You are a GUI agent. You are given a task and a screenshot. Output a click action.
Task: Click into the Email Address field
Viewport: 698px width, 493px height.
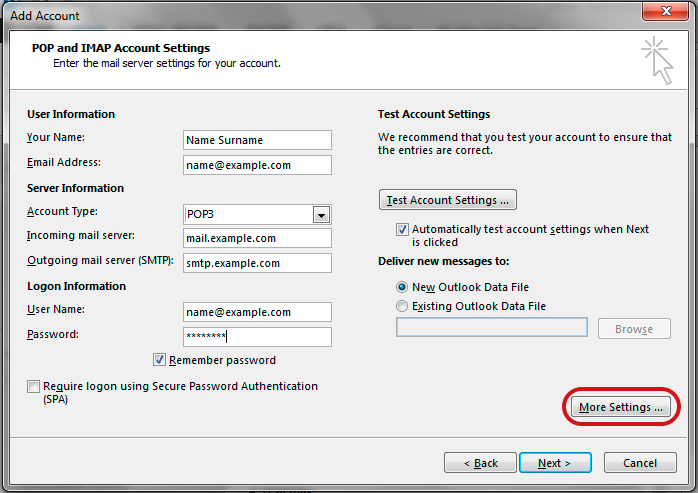click(x=257, y=165)
